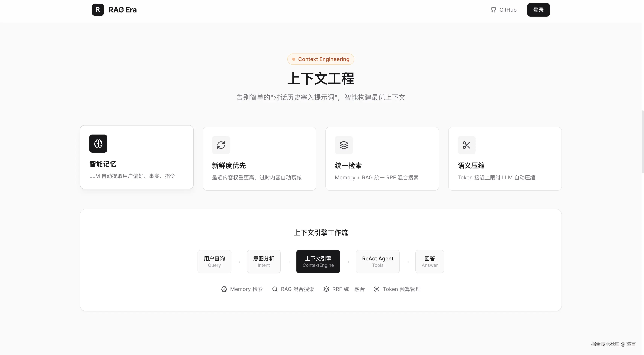Click the refresh icon on 新鲜度优先 card

221,145
